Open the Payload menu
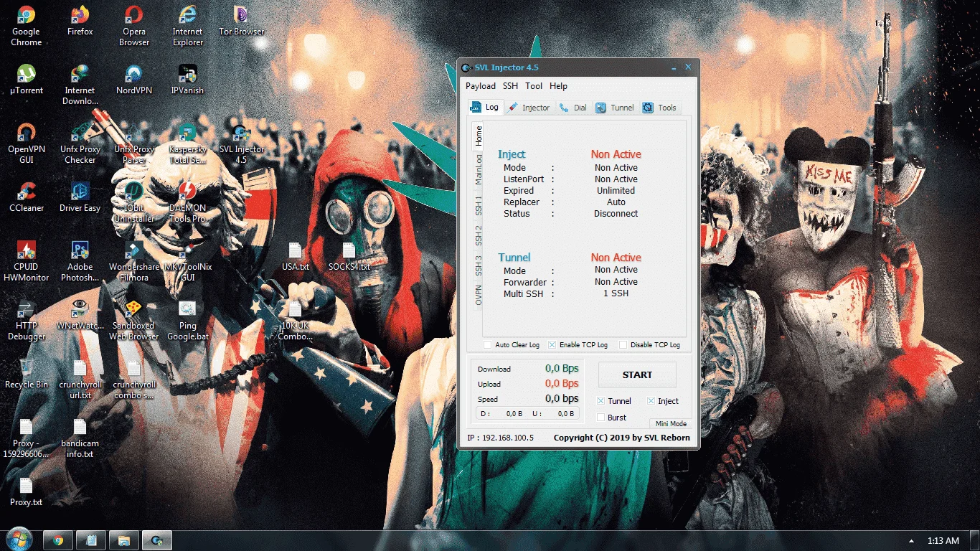This screenshot has width=980, height=551. [x=481, y=86]
